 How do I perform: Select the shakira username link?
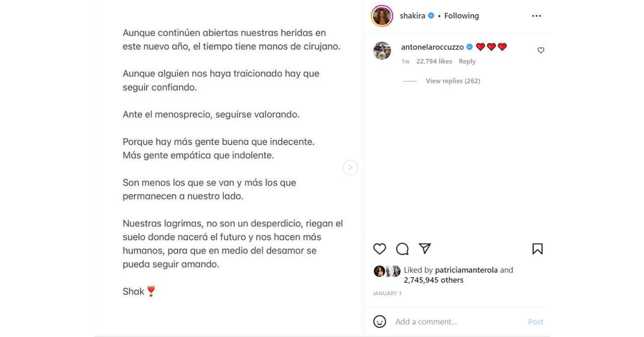(x=412, y=16)
